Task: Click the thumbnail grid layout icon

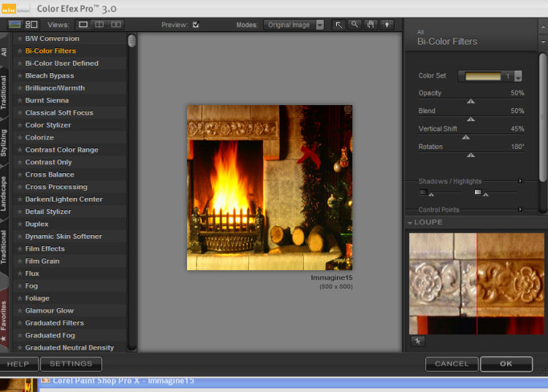Action: 31,24
